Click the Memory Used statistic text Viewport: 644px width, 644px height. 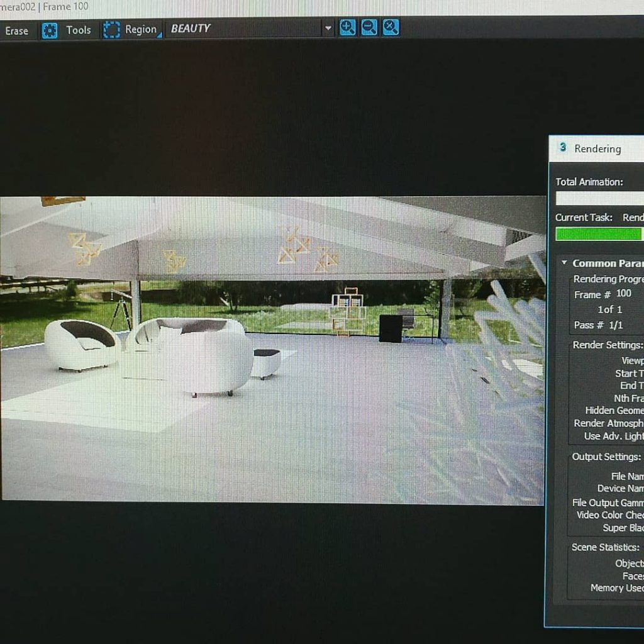(x=618, y=588)
